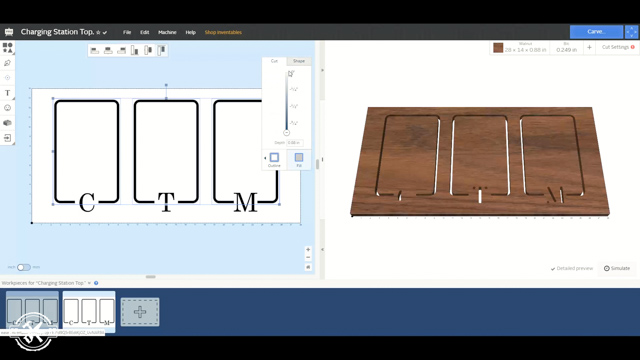Click the cut depth slider handle
This screenshot has height=360, width=640.
(x=287, y=133)
